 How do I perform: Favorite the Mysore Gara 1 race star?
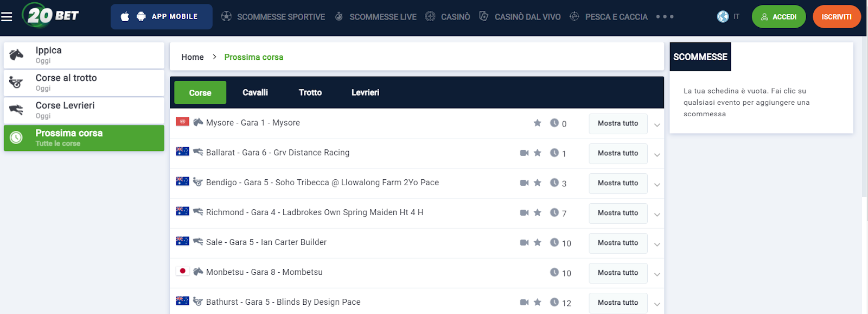point(538,123)
